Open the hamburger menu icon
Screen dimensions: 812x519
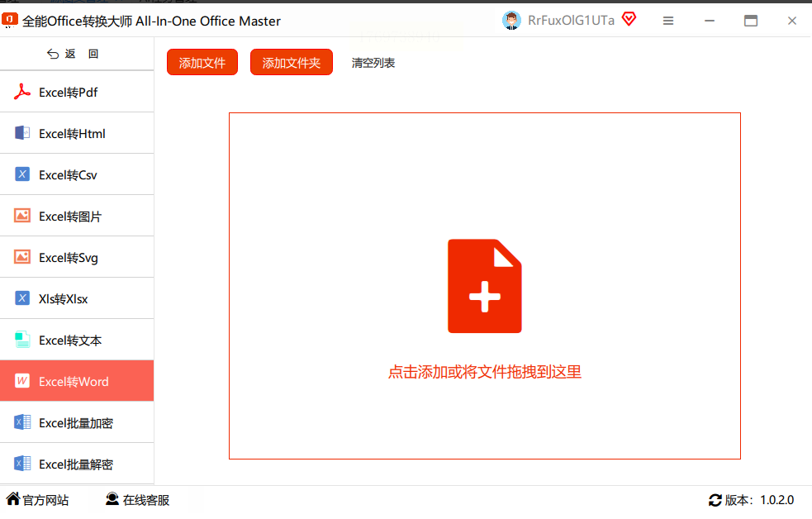(x=668, y=21)
